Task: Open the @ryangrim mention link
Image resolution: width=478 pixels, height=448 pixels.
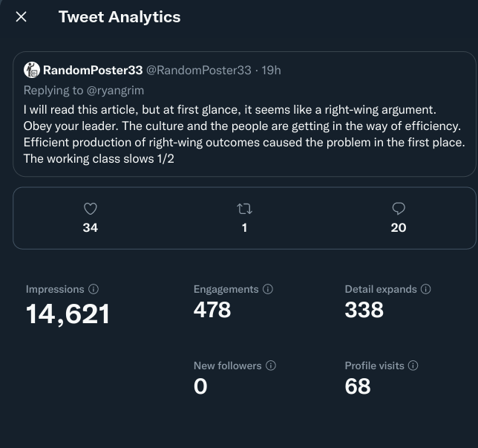Action: [x=116, y=90]
